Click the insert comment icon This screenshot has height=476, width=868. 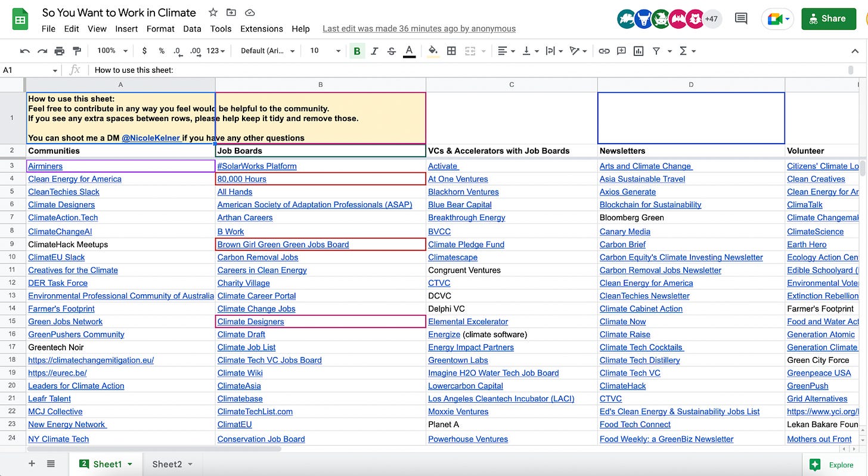[621, 51]
